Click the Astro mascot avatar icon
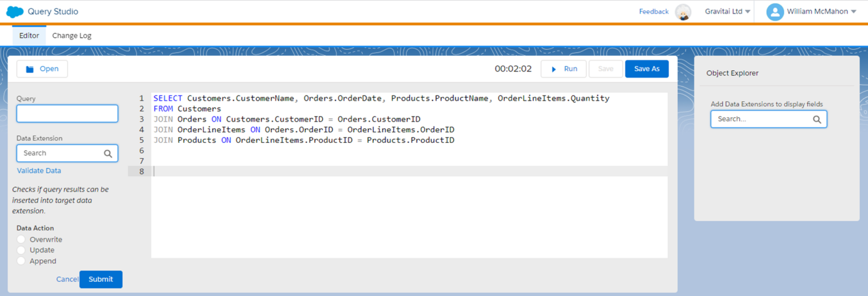 [683, 12]
